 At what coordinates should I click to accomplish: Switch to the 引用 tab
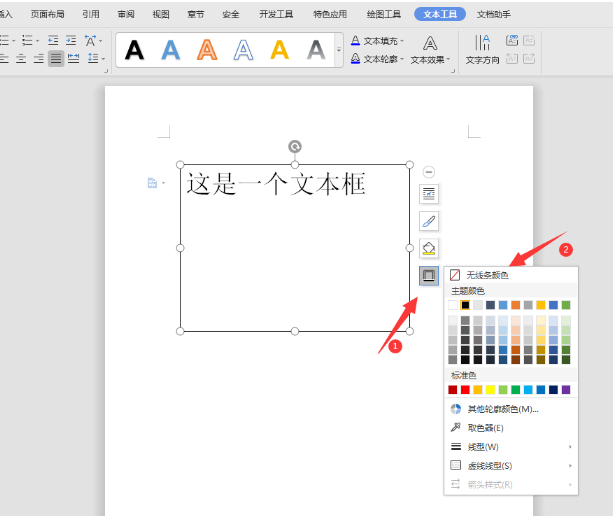click(91, 14)
